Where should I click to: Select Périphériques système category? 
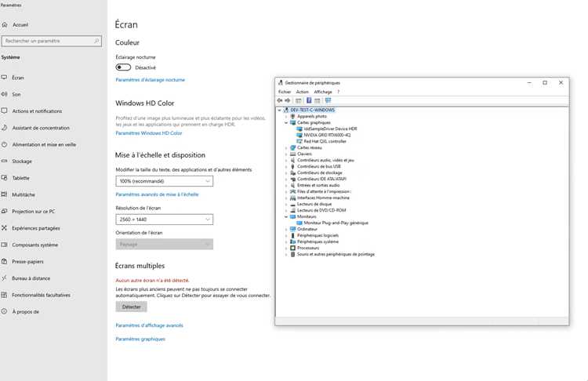click(318, 241)
